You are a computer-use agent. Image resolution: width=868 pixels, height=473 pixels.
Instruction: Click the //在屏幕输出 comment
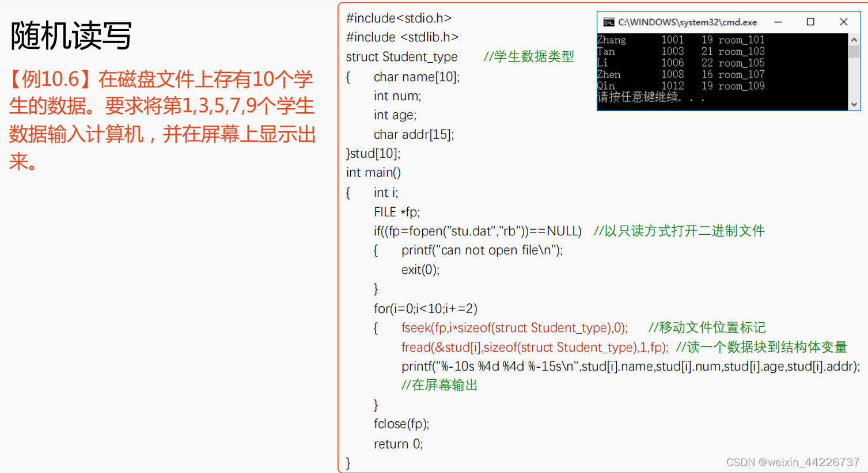439,385
